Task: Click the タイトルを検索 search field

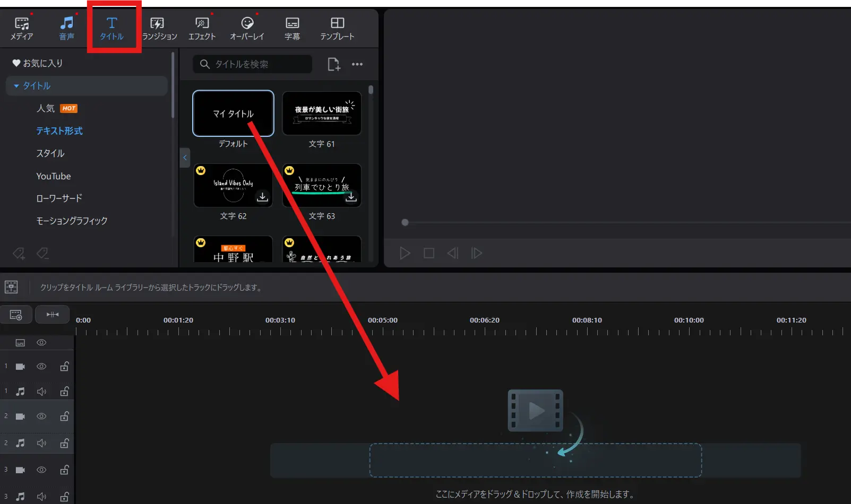Action: [252, 64]
